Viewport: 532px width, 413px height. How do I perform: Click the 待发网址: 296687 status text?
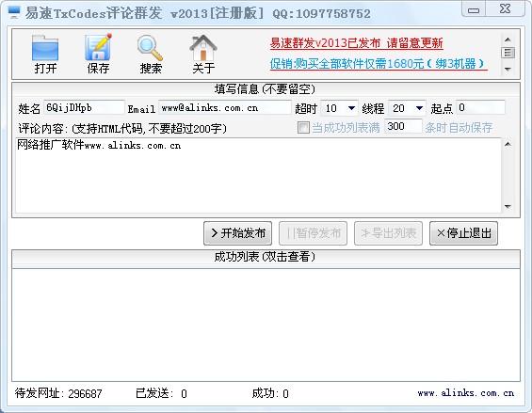(58, 393)
